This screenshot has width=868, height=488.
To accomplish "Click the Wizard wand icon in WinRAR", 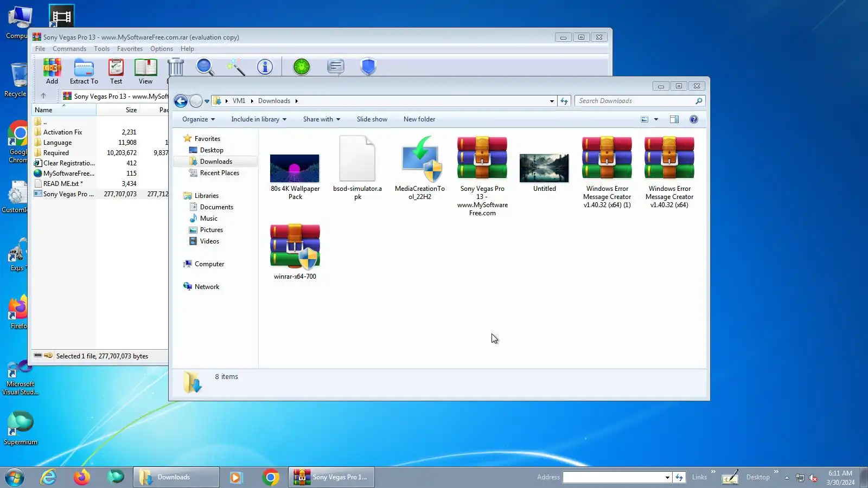I will tap(235, 67).
